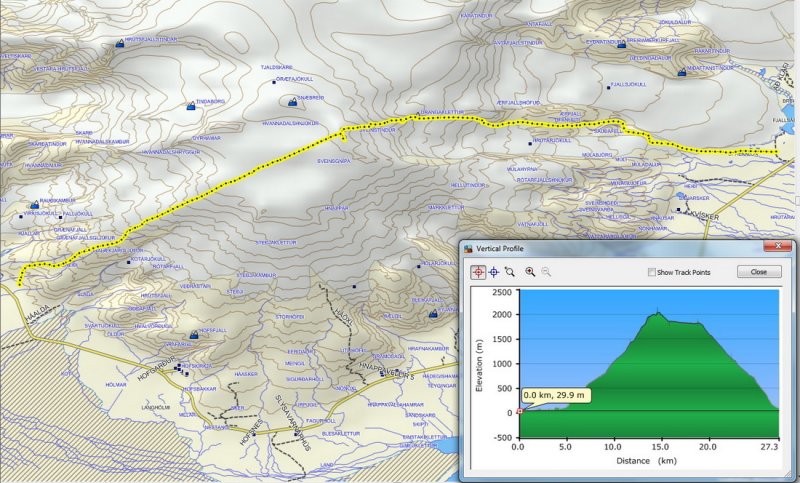Image resolution: width=800 pixels, height=483 pixels.
Task: Click the STORHOFDI map label
Action: (290, 317)
